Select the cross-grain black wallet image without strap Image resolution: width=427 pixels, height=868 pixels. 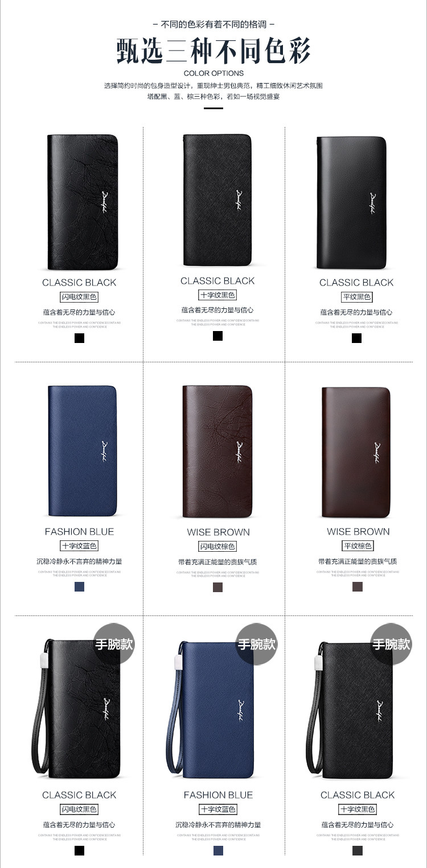(219, 200)
